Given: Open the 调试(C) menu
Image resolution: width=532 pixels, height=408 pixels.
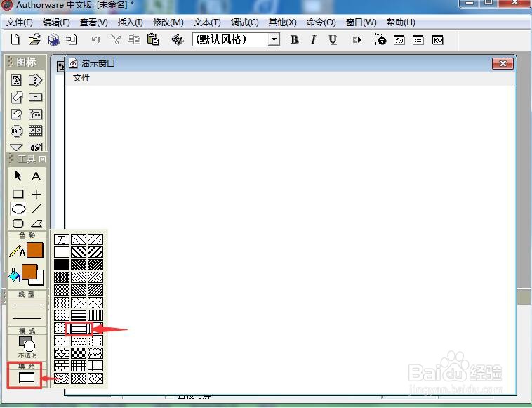Looking at the screenshot, I should 245,22.
